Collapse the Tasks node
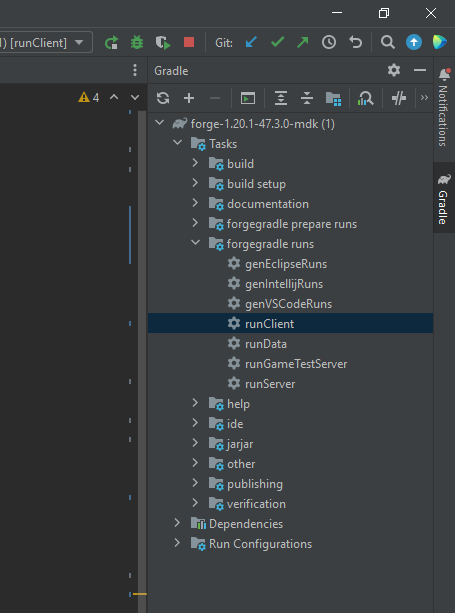 [177, 143]
